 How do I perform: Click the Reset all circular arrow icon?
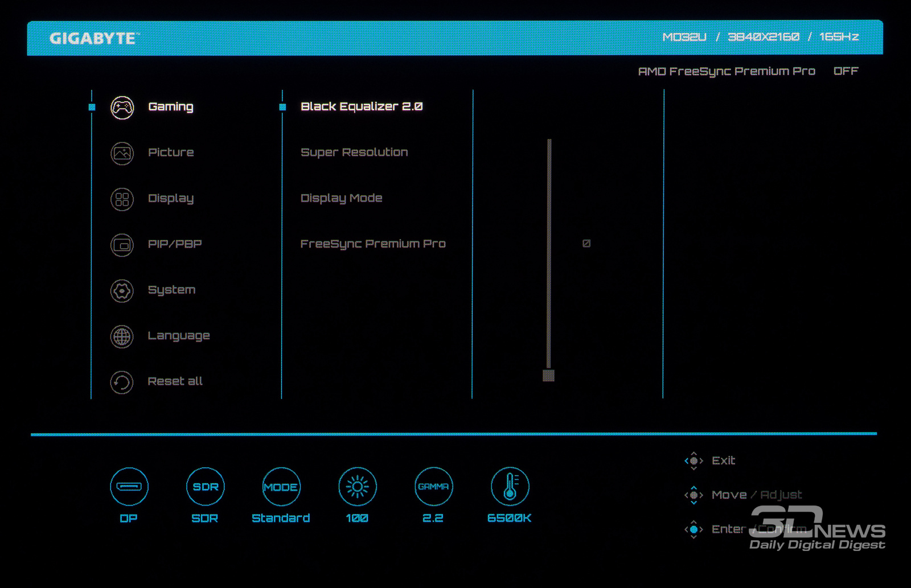(x=122, y=383)
